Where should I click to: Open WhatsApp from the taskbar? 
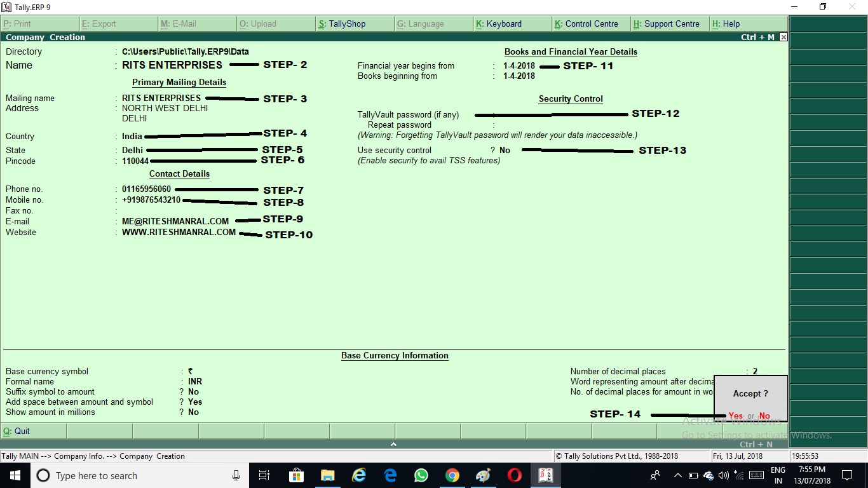pos(421,475)
